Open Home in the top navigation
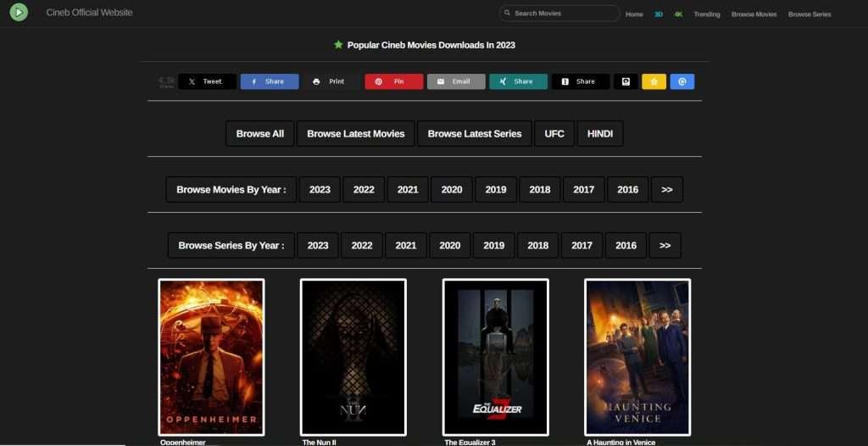868x446 pixels. [x=634, y=14]
